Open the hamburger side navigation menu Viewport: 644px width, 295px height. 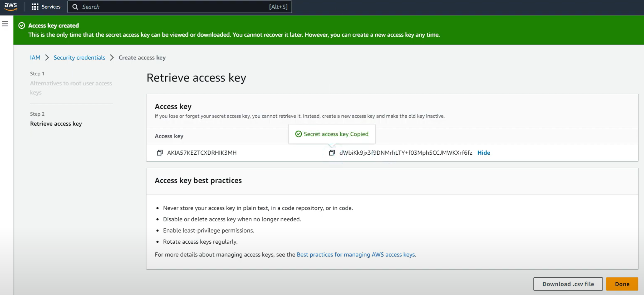(5, 24)
